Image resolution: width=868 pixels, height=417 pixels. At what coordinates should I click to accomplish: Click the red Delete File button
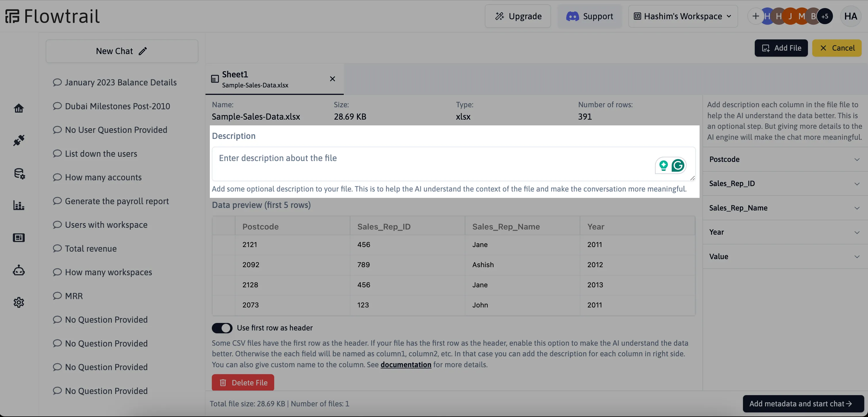pos(243,382)
